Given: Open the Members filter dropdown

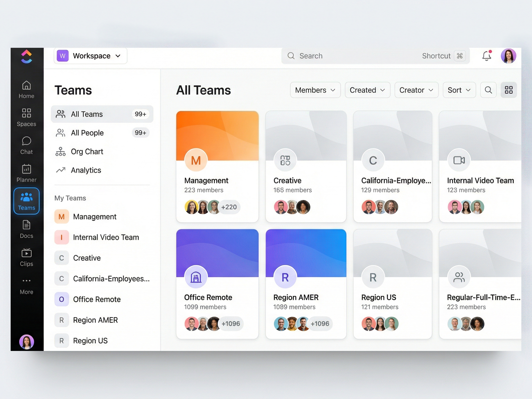Looking at the screenshot, I should (315, 90).
